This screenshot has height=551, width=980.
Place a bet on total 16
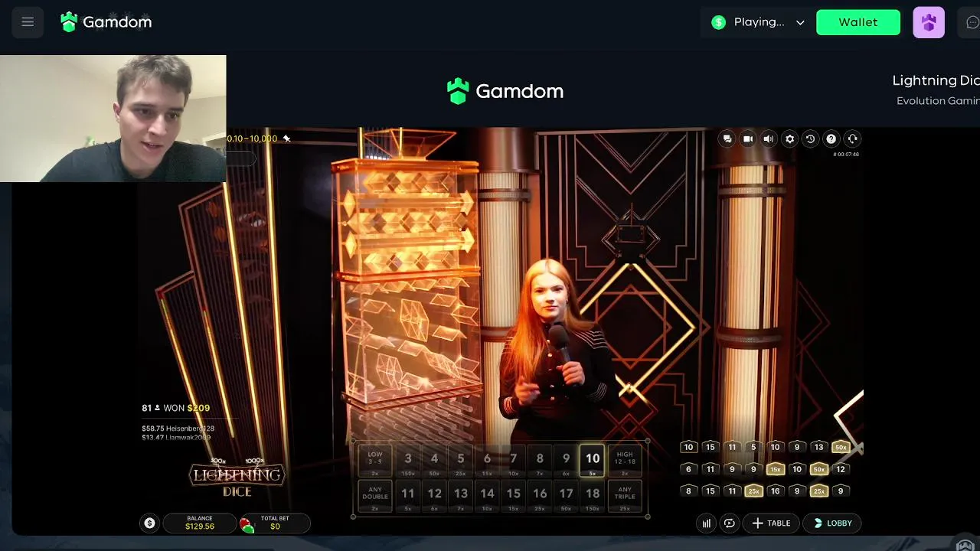click(x=540, y=495)
